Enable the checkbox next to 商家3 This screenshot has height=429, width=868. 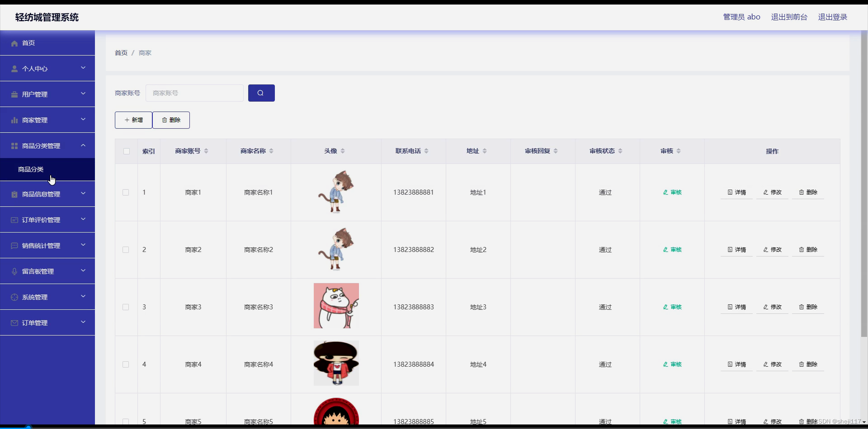point(126,307)
